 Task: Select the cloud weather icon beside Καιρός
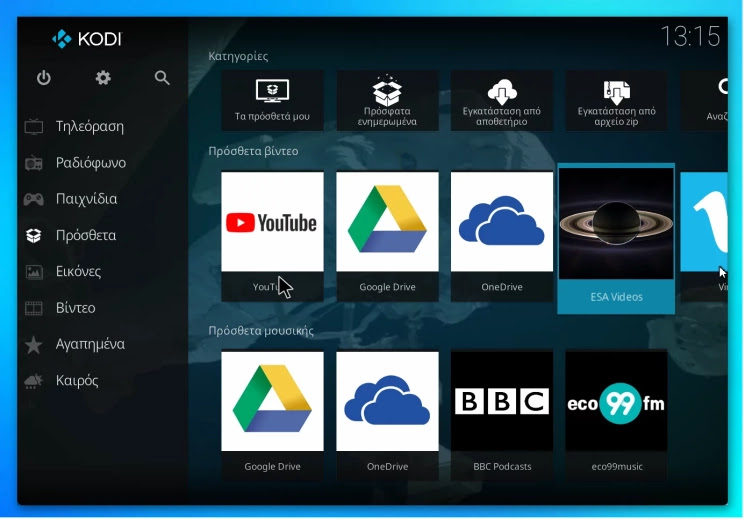(34, 381)
